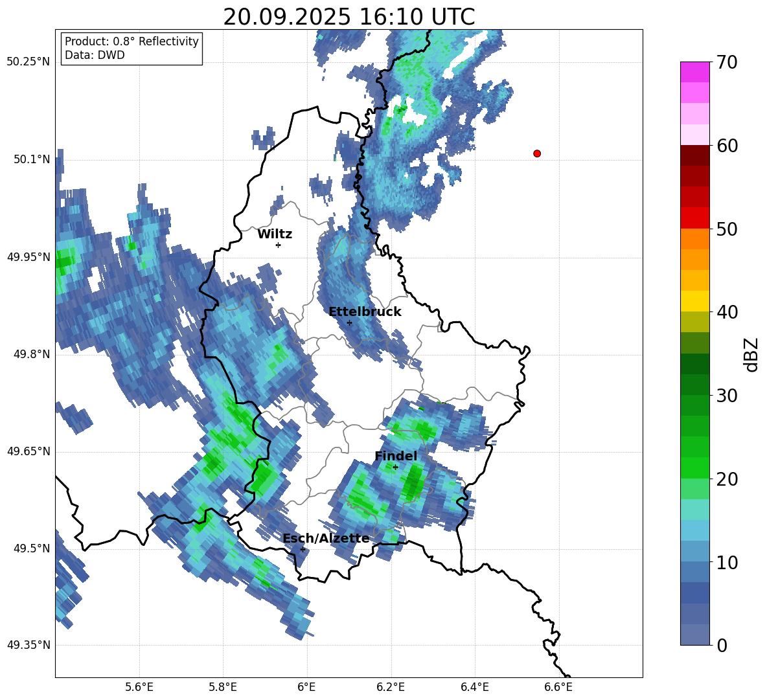
Task: Click the green radar echo east of Findel
Action: coord(415,481)
